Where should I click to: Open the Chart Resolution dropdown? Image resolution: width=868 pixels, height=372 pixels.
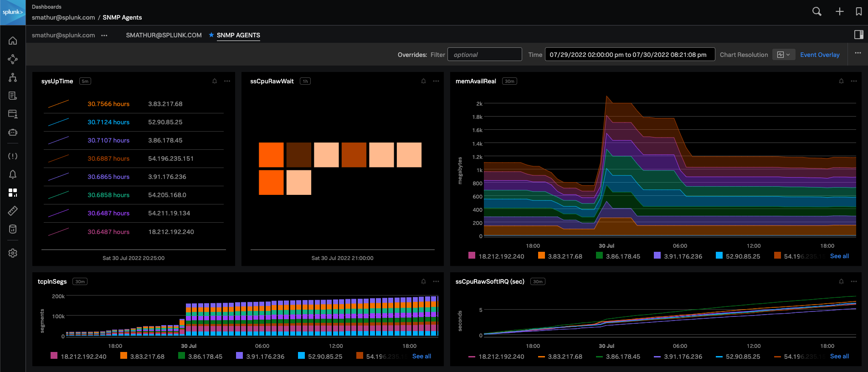[783, 55]
